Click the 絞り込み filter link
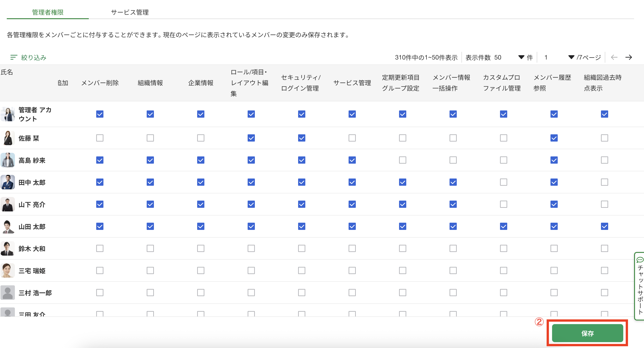 click(34, 57)
